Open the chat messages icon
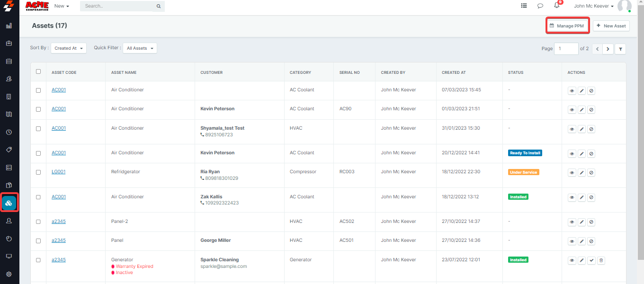Viewport: 644px width, 284px height. [540, 6]
